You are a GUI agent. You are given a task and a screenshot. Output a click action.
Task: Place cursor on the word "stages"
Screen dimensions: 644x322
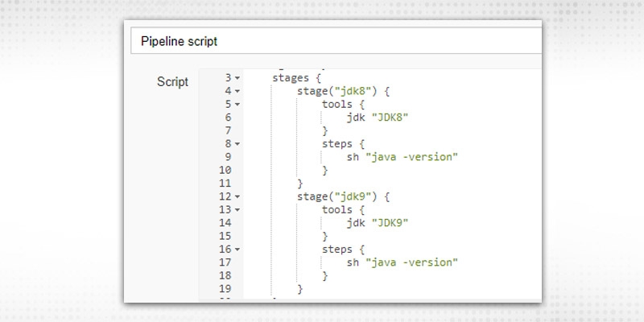(291, 78)
